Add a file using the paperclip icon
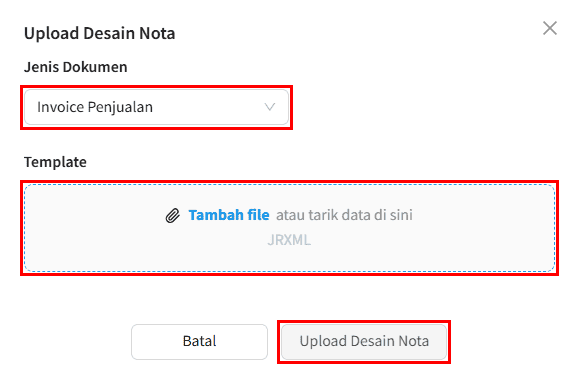This screenshot has height=379, width=578. click(x=173, y=216)
